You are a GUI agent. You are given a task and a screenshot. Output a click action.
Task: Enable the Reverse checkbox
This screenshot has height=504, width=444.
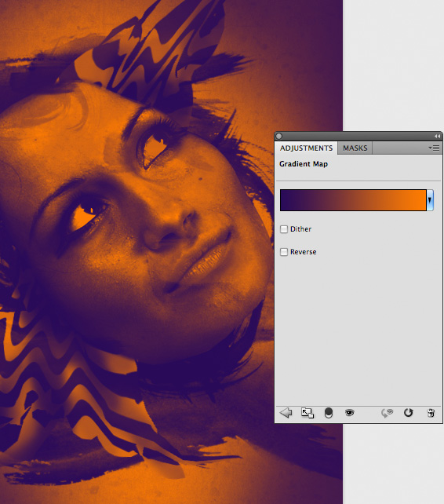click(284, 252)
